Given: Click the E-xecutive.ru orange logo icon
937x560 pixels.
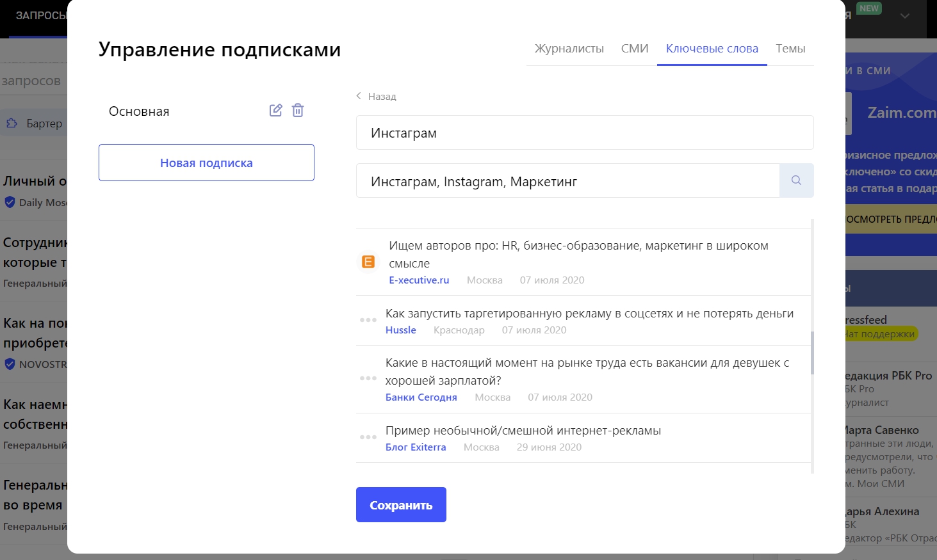Looking at the screenshot, I should click(368, 262).
